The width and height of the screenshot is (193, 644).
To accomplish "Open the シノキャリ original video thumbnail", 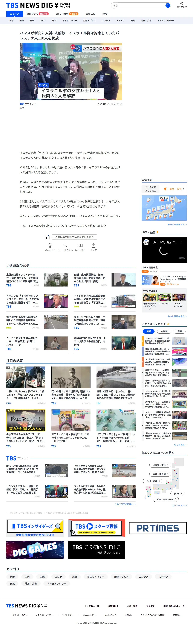I will click(x=164, y=297).
